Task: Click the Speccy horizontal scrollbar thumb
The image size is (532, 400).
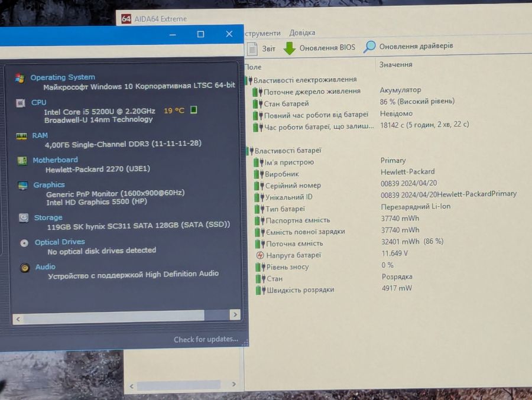Action: tap(113, 316)
